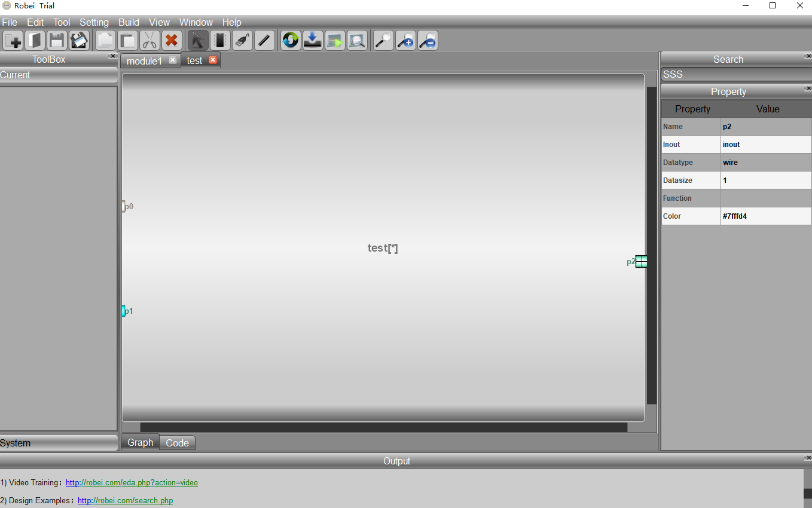Select the cyan port p1
The width and height of the screenshot is (812, 508).
(123, 311)
